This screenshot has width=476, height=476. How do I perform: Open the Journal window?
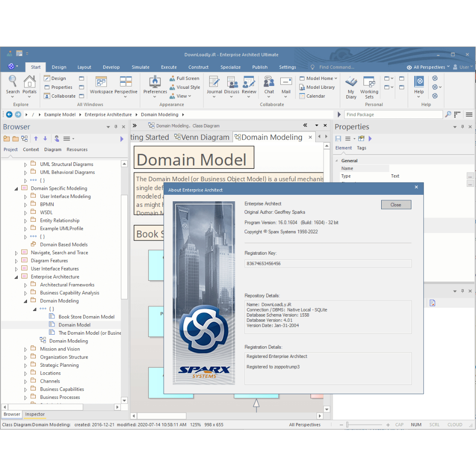click(214, 86)
